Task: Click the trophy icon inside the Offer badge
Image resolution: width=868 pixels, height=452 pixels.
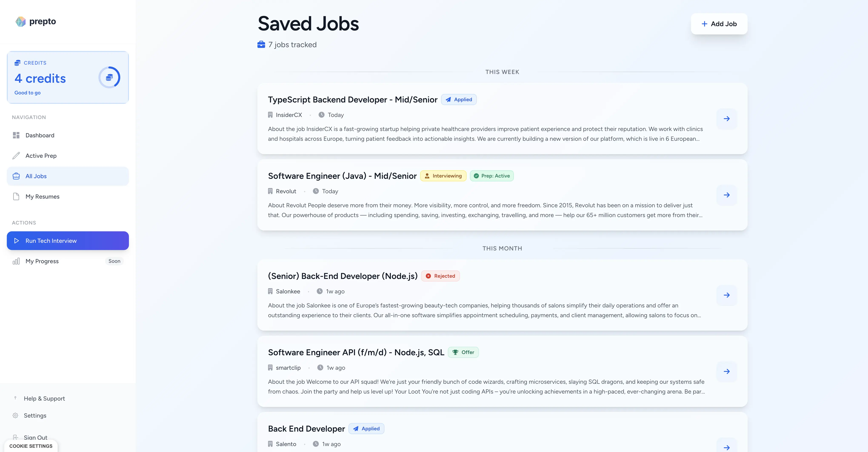Action: [455, 352]
